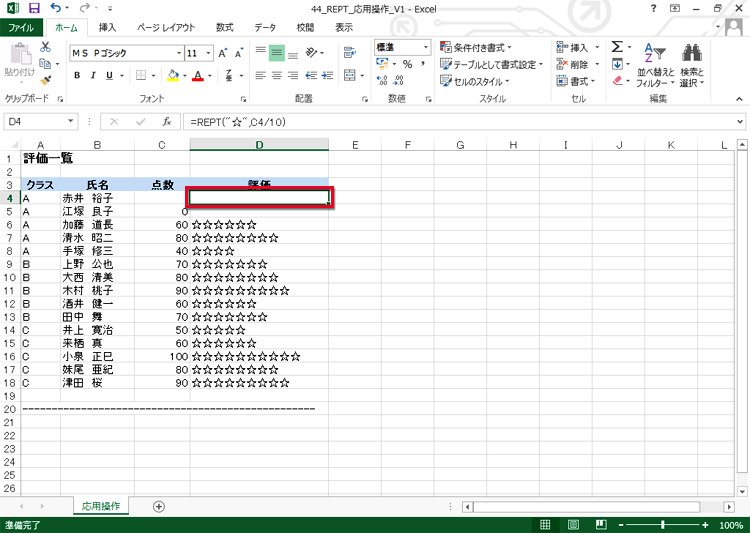
Task: Click insert function fx icon
Action: coord(166,122)
